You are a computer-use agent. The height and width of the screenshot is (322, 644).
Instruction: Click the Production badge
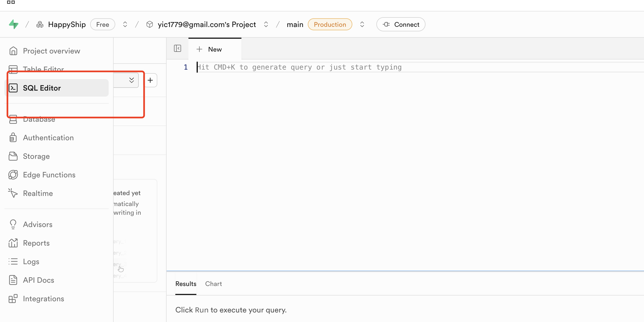click(330, 25)
